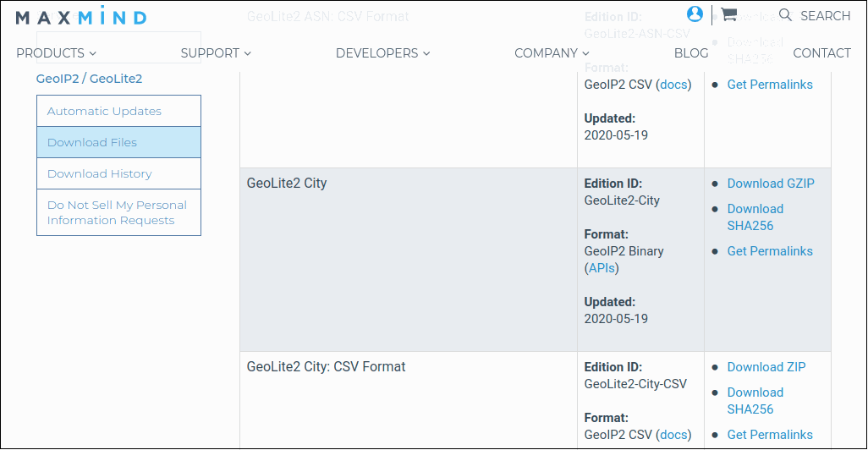Get Permalinks for GeoLite2 City binary
The height and width of the screenshot is (450, 868).
pos(770,251)
